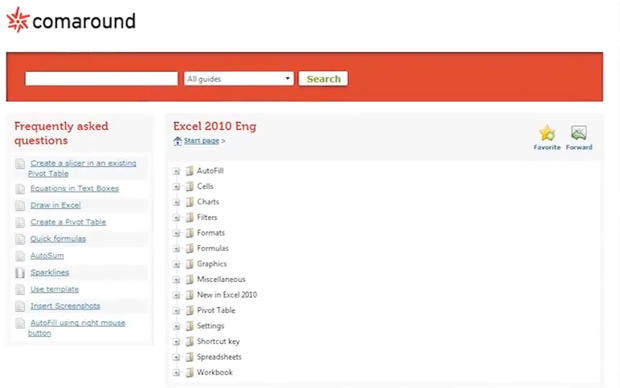The width and height of the screenshot is (620, 388).
Task: Expand the Pivot Table tree node
Action: [176, 311]
